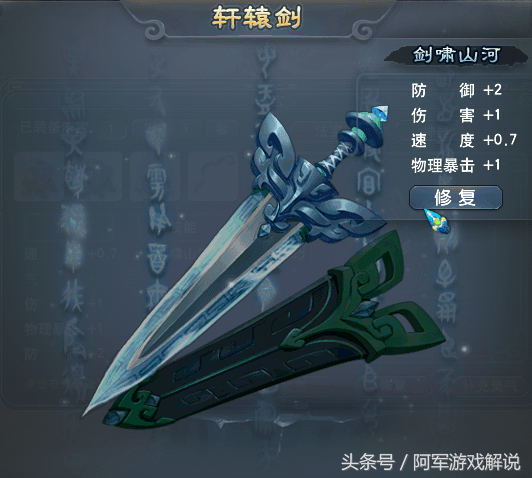Click the 防御 +2 stat row
The width and height of the screenshot is (532, 478).
pyautogui.click(x=456, y=90)
